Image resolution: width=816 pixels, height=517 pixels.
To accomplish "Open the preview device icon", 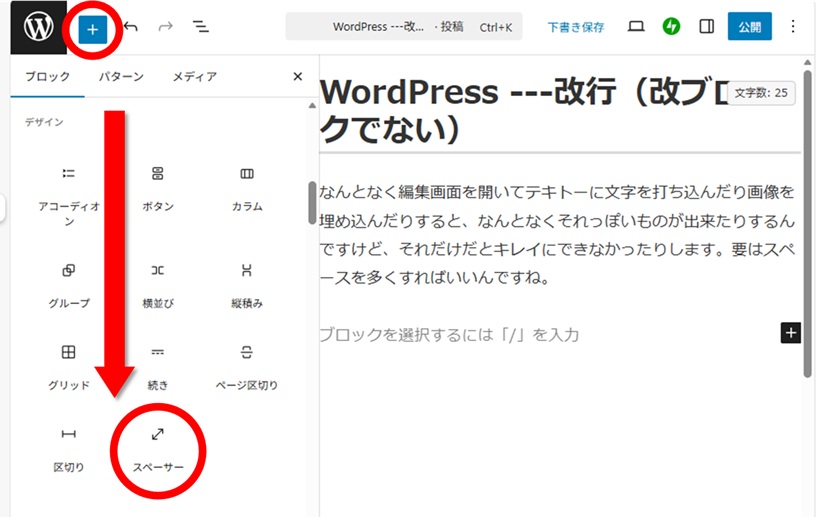I will [636, 27].
